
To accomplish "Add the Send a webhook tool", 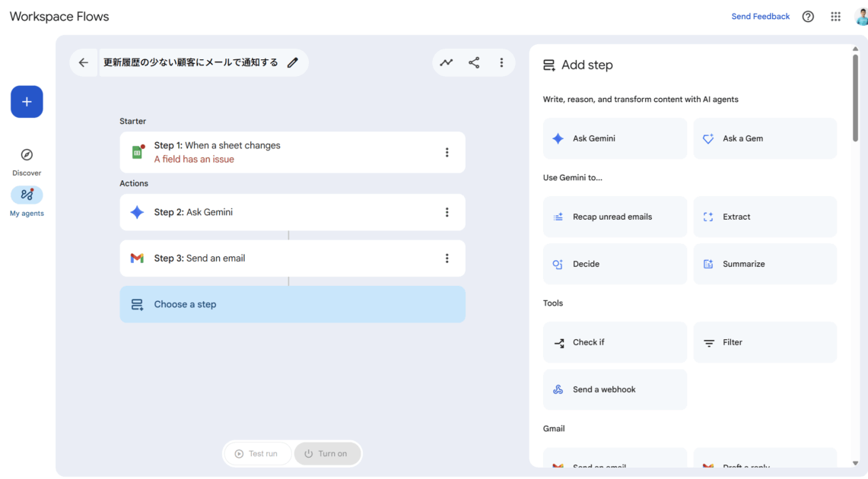I will (615, 389).
